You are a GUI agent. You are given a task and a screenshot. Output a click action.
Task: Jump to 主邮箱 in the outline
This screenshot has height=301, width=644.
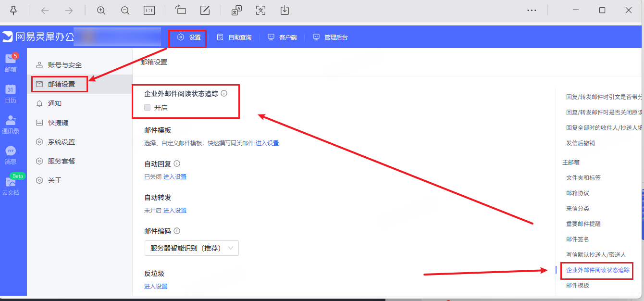pyautogui.click(x=571, y=163)
